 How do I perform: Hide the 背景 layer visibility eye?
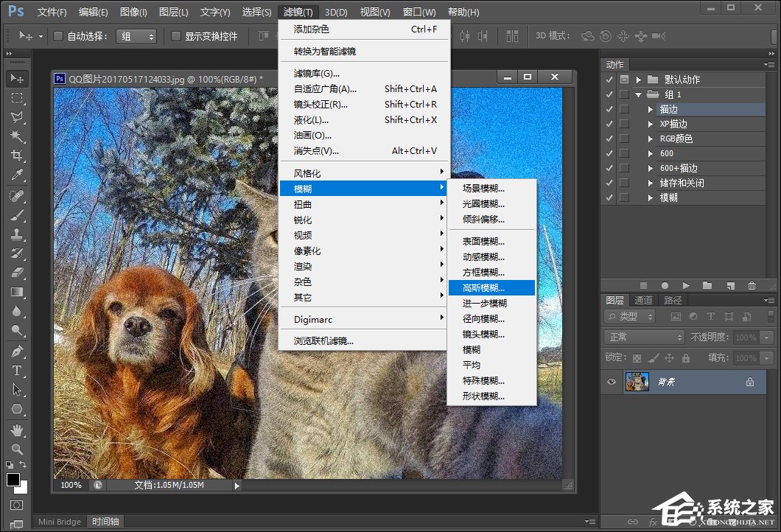point(612,382)
